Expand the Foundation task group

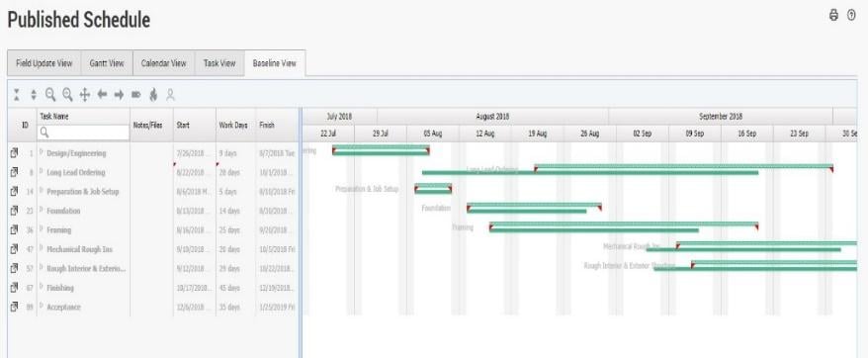[x=41, y=211]
